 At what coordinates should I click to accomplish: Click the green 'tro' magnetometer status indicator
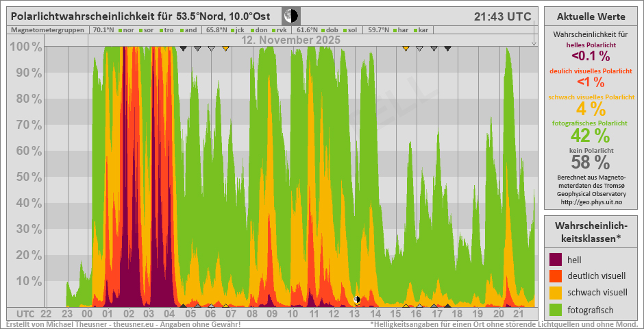[x=160, y=30]
